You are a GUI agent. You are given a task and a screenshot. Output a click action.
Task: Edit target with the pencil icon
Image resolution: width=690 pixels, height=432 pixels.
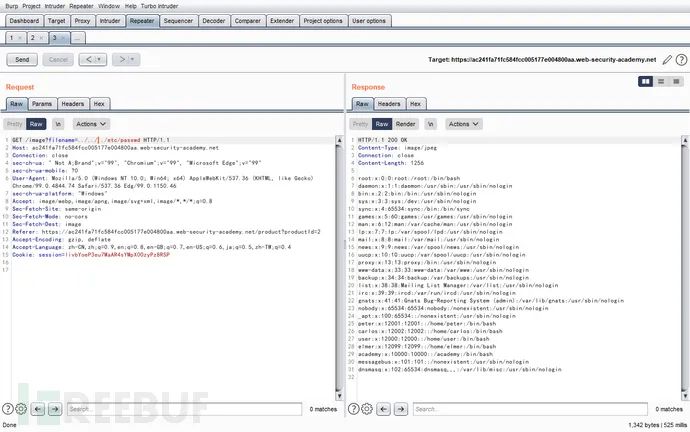point(667,60)
